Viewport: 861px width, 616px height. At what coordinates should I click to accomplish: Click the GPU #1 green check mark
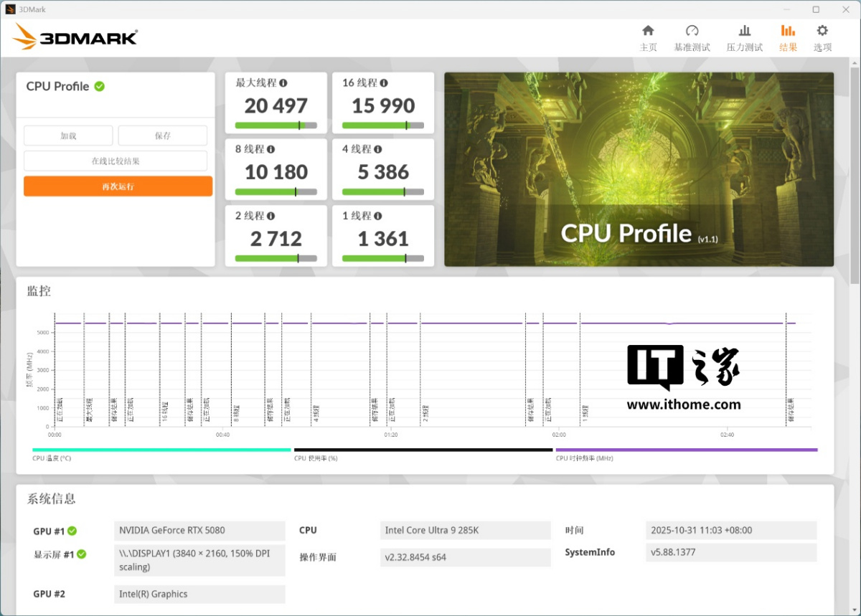tap(72, 531)
